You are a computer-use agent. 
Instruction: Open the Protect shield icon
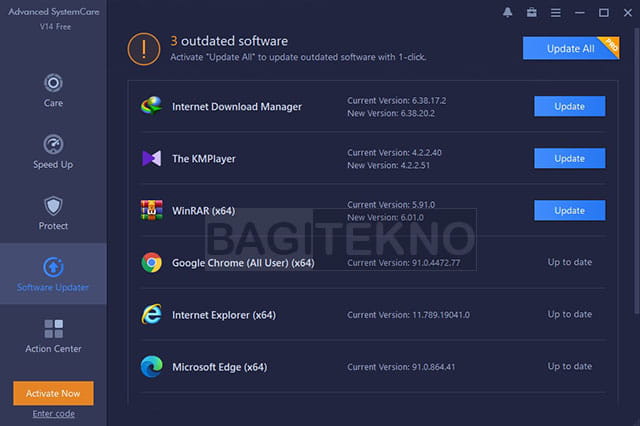click(53, 206)
